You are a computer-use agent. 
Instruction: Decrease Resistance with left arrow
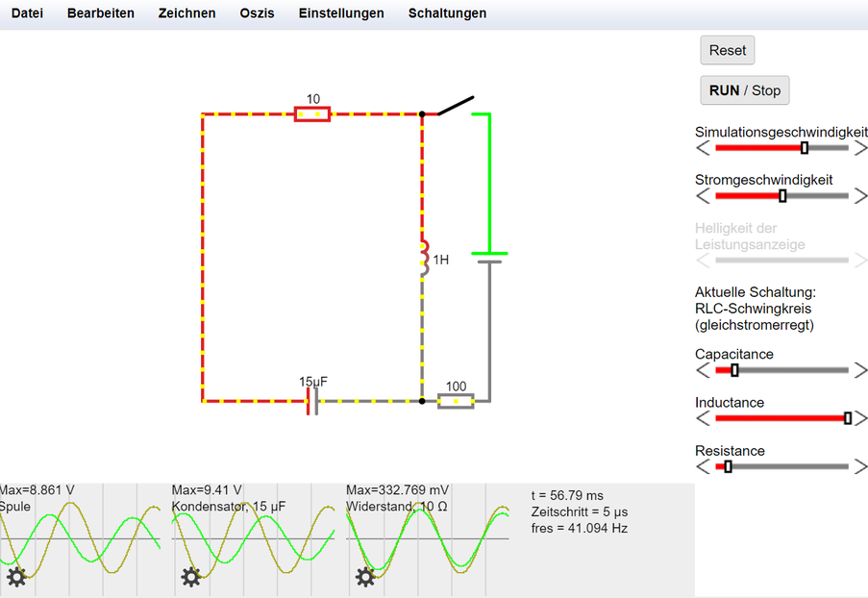[x=703, y=467]
